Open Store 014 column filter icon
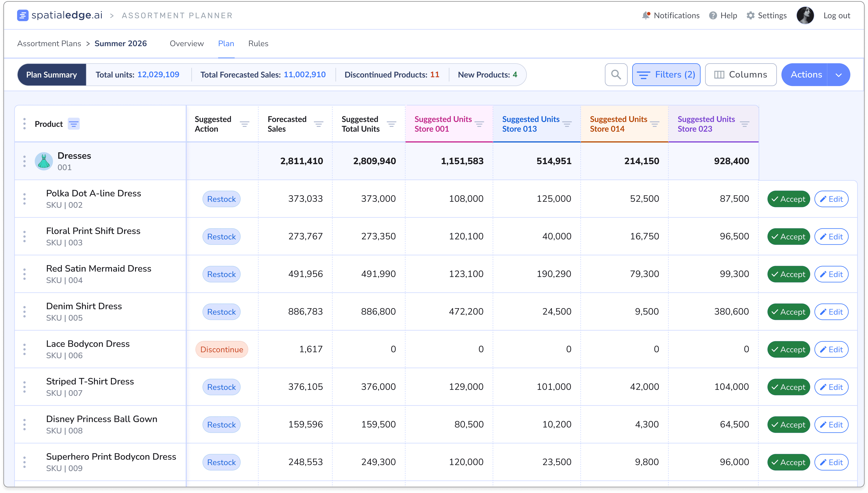Viewport: 868px width, 493px height. pos(655,124)
